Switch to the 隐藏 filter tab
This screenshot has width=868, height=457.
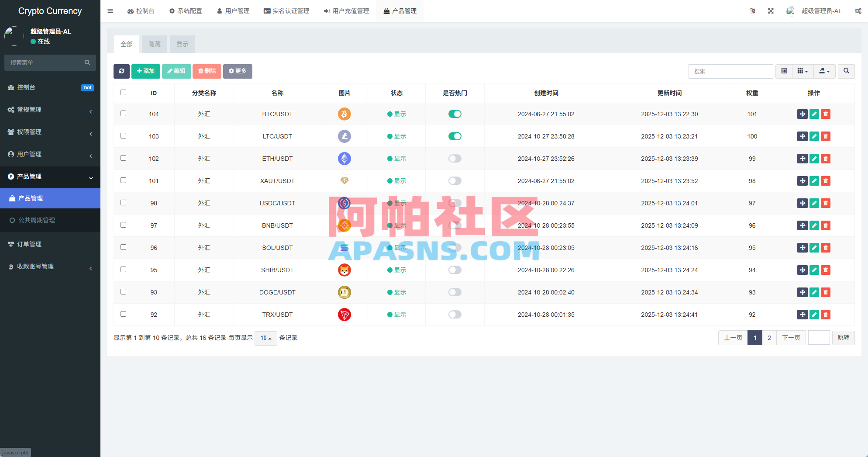pos(155,44)
